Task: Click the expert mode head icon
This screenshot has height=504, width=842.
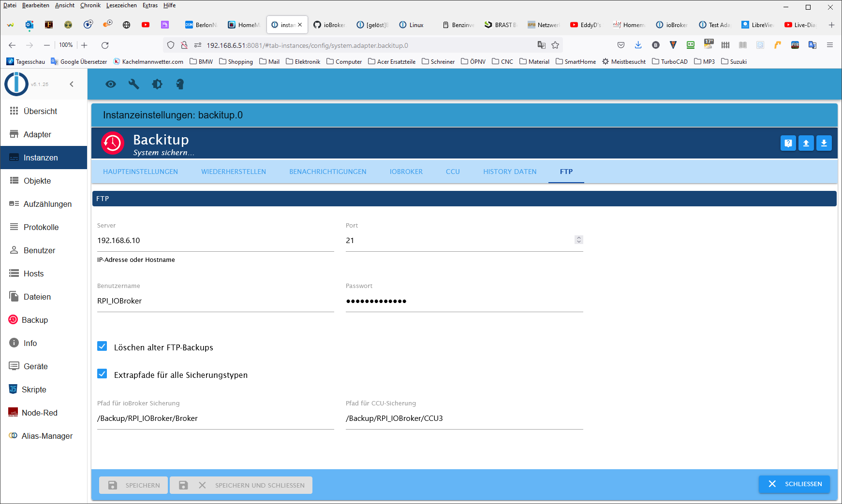Action: [x=180, y=84]
